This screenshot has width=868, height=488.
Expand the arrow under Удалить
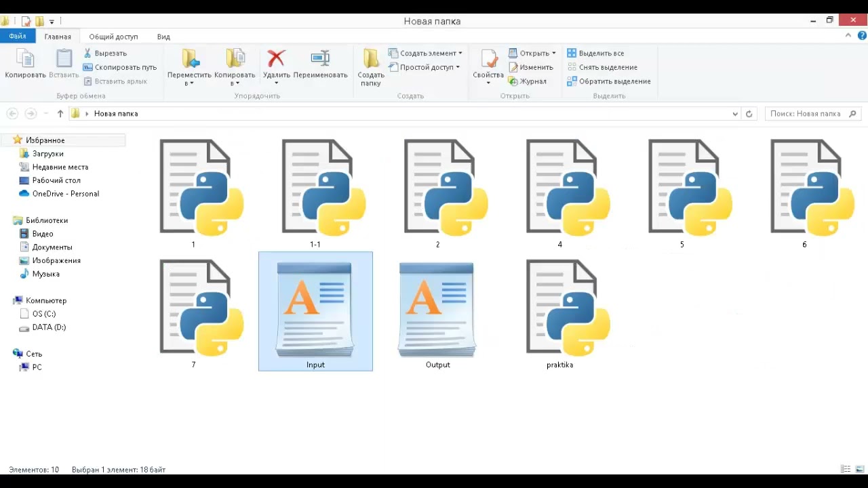click(276, 83)
